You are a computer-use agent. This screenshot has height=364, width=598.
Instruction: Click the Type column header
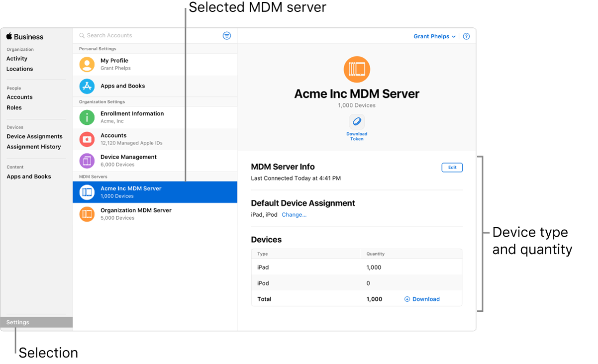[263, 254]
